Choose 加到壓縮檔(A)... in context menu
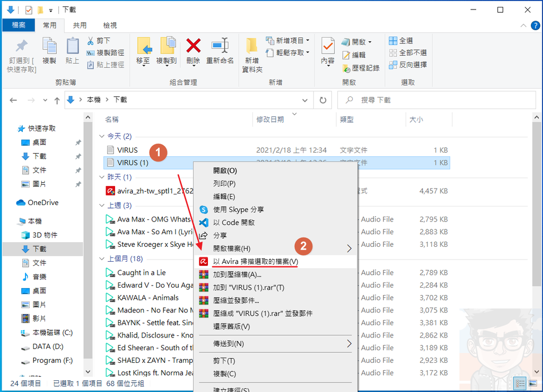 tap(275, 274)
